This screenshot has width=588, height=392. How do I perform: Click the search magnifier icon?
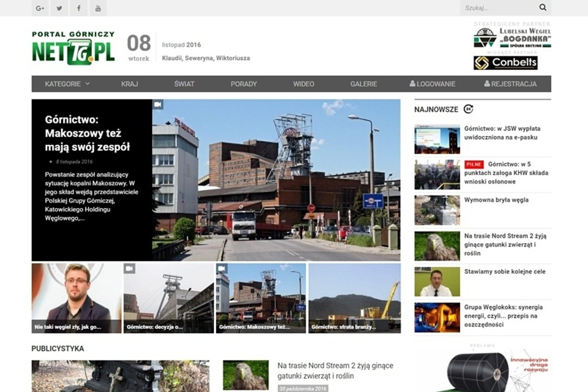pyautogui.click(x=542, y=7)
